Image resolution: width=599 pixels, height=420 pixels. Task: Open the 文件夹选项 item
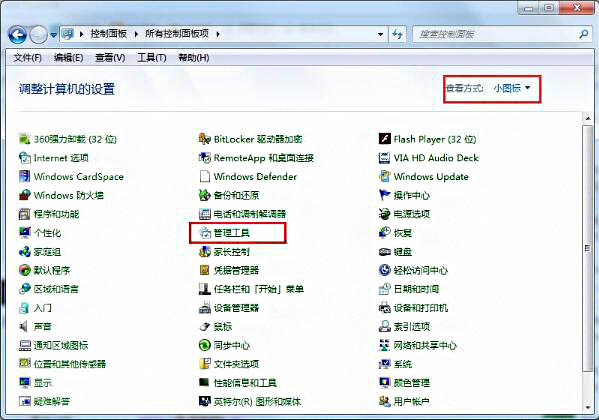click(229, 364)
